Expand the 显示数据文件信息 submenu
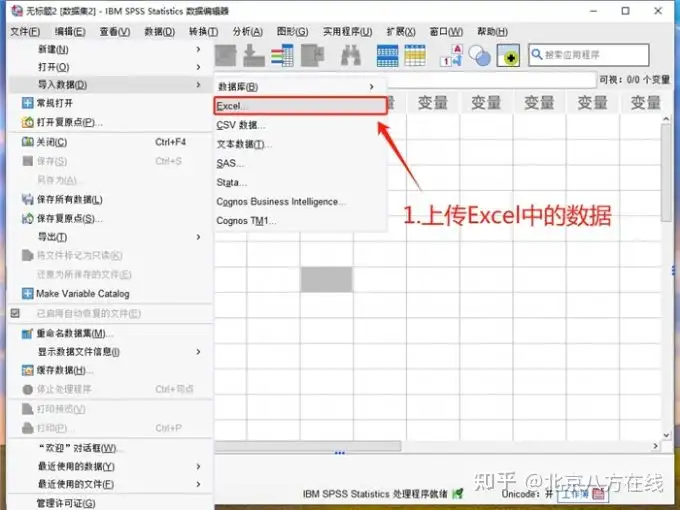Screen dimensions: 680x510 point(198,352)
